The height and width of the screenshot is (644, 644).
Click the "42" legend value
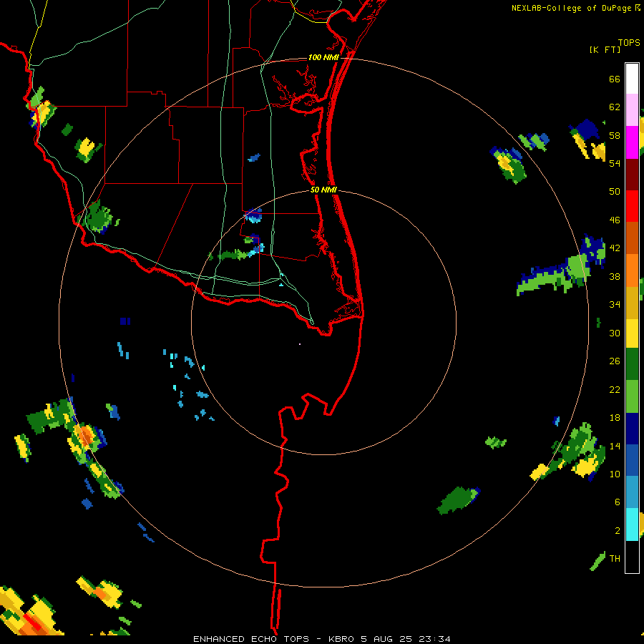[615, 248]
